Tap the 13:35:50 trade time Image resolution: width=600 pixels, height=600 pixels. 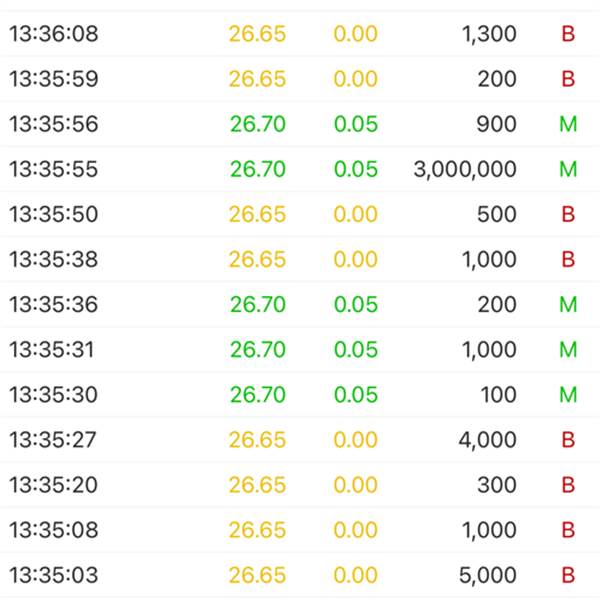click(x=54, y=214)
